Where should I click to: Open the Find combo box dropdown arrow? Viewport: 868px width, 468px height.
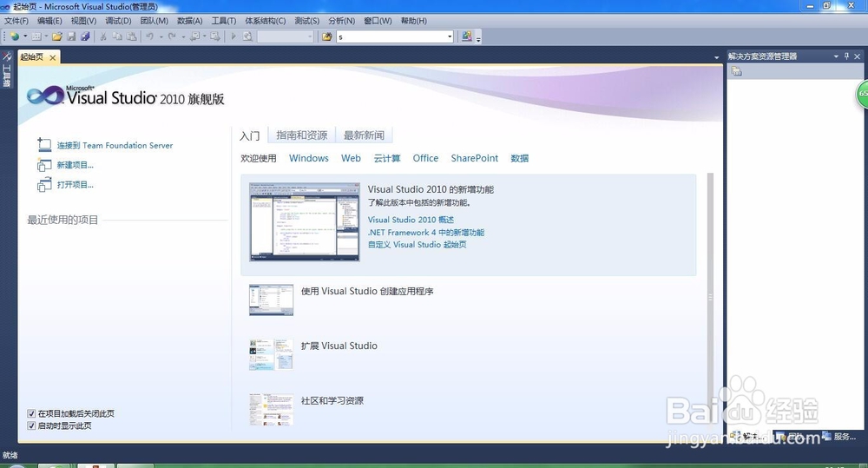450,36
